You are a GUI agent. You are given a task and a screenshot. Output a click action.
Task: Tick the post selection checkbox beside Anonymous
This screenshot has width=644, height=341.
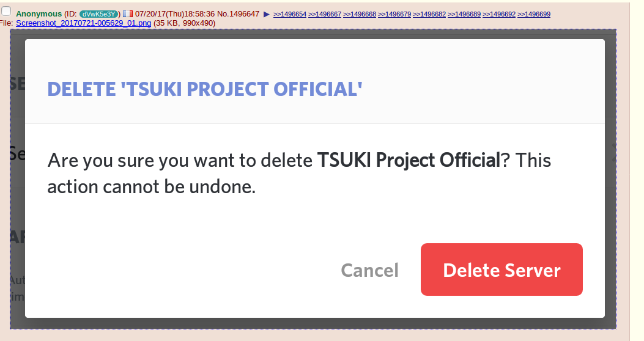tap(6, 11)
